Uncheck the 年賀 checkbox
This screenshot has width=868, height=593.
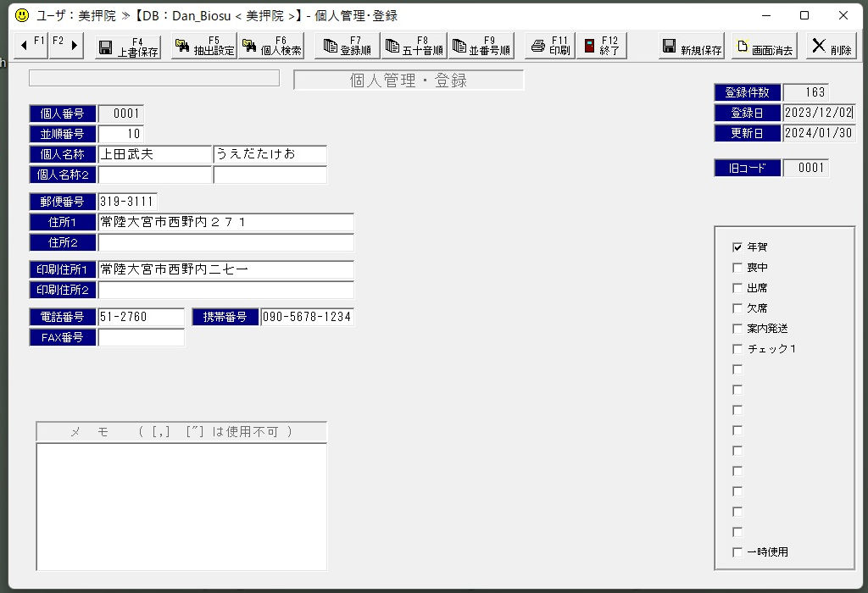(x=737, y=247)
